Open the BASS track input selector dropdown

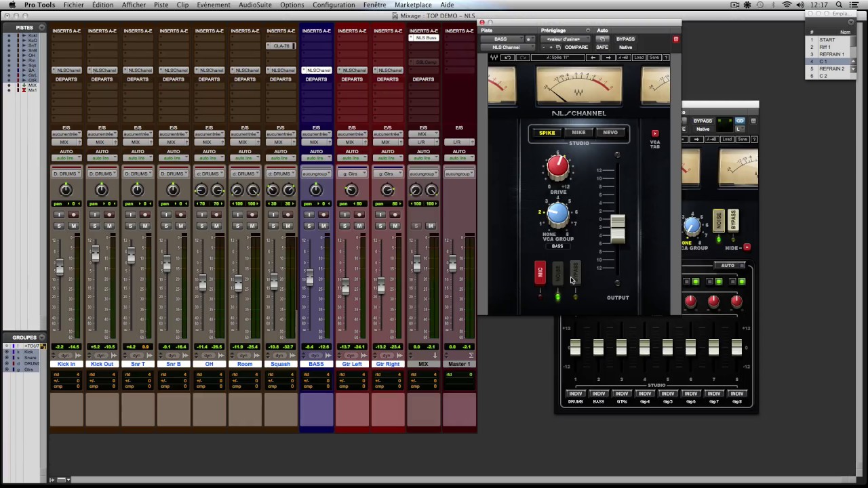click(316, 134)
